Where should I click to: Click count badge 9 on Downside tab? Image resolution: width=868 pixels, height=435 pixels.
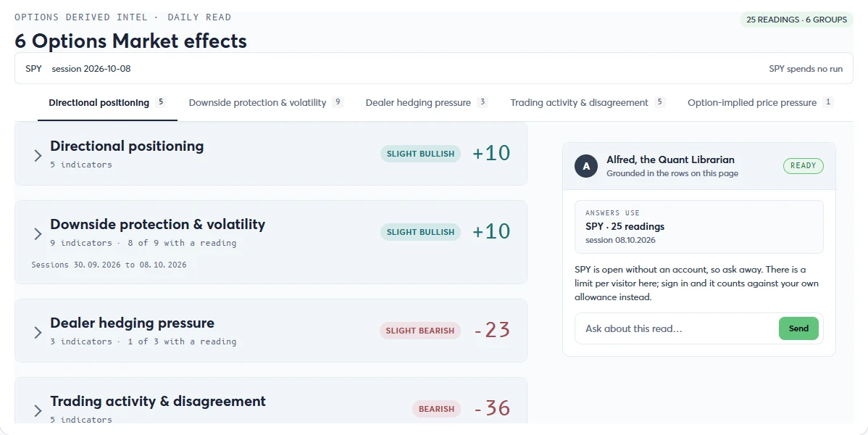point(338,102)
